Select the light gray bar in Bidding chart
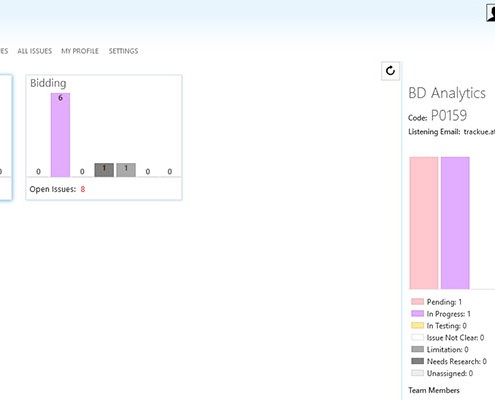The image size is (495, 400). tap(126, 170)
